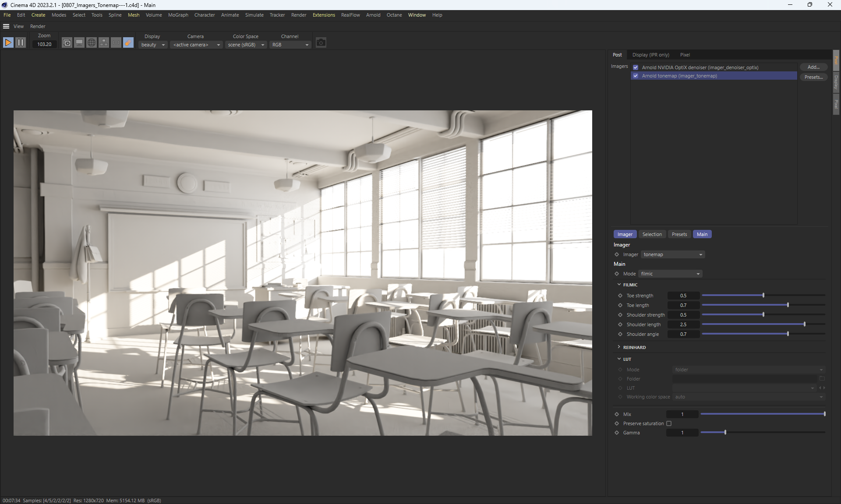
Task: Click the rectangle frame toolbar icon
Action: click(x=116, y=42)
